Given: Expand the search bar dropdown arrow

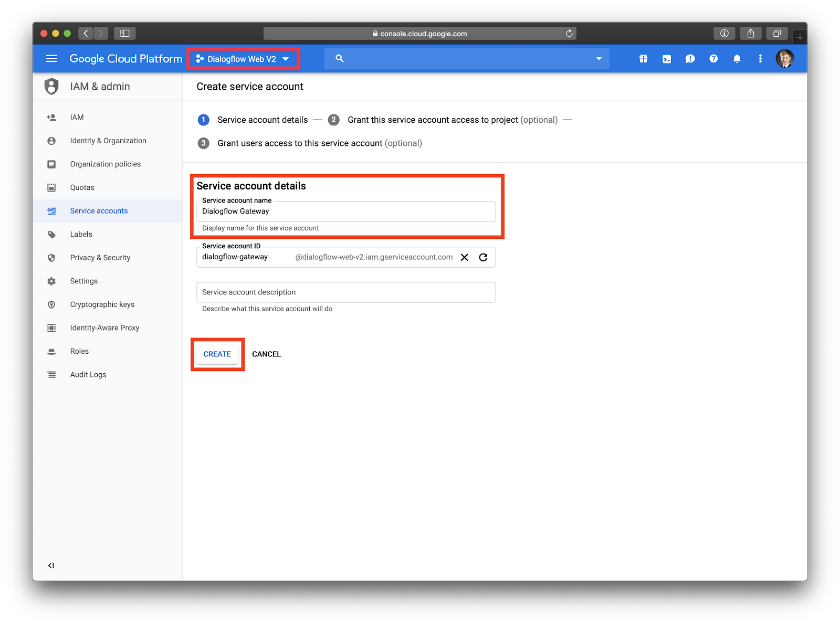Looking at the screenshot, I should [599, 59].
